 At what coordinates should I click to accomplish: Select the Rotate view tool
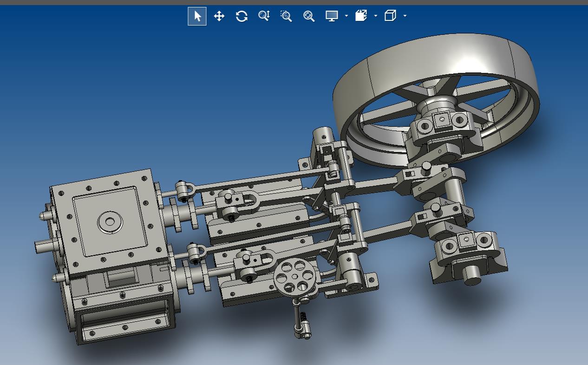tap(242, 16)
